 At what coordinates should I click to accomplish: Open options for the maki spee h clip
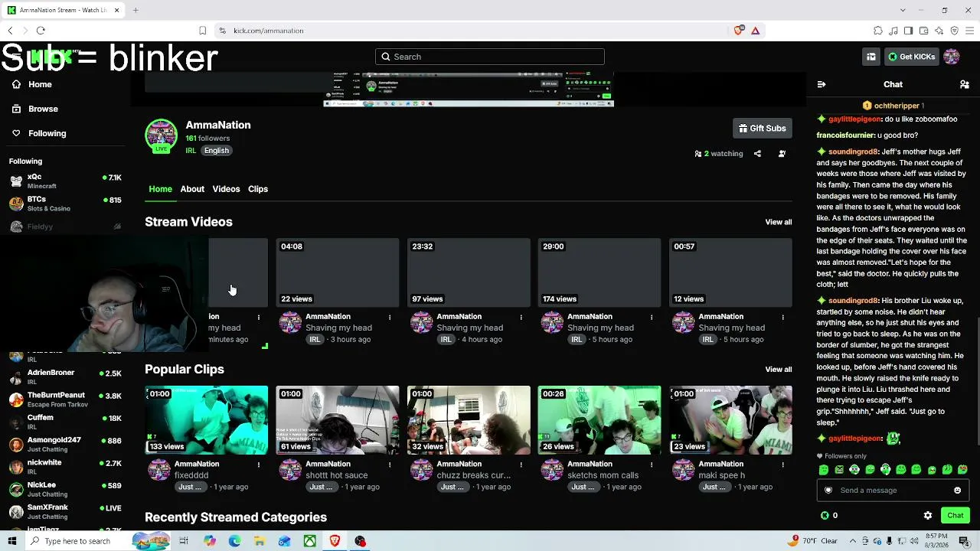pyautogui.click(x=782, y=465)
